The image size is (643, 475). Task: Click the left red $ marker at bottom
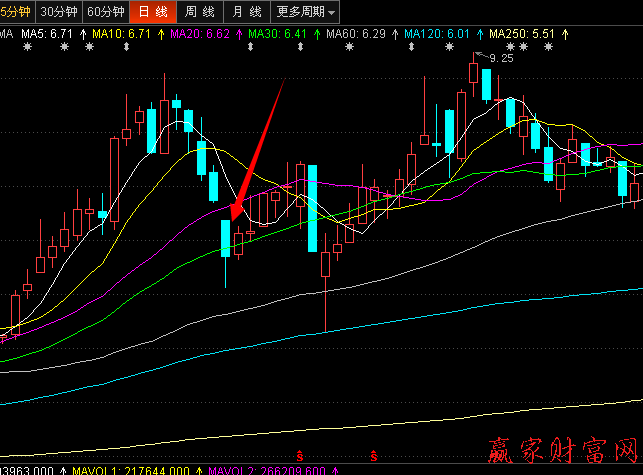tap(299, 455)
